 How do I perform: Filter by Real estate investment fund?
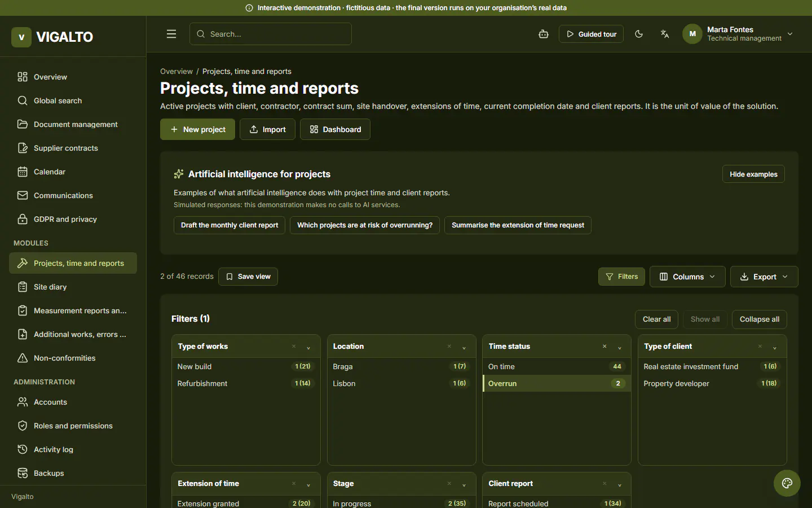click(712, 366)
